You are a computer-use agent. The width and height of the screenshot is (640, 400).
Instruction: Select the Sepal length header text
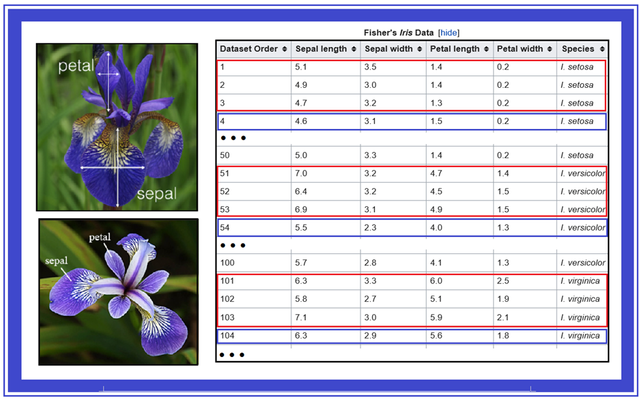[x=321, y=49]
